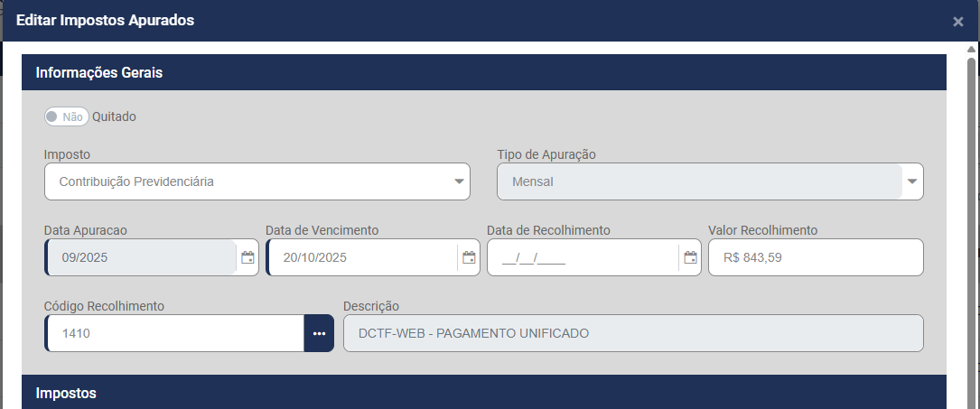Click the Valor Recolhimento amount field
The image size is (980, 409).
click(816, 257)
